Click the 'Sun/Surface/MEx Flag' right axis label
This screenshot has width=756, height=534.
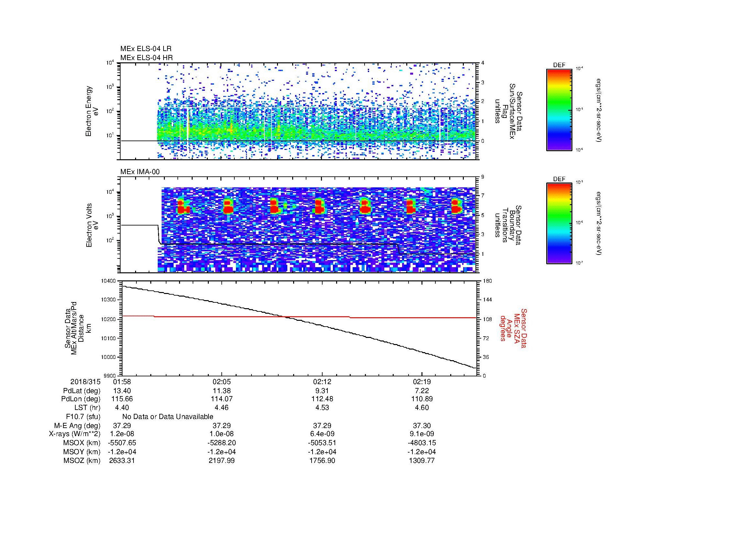pos(509,111)
